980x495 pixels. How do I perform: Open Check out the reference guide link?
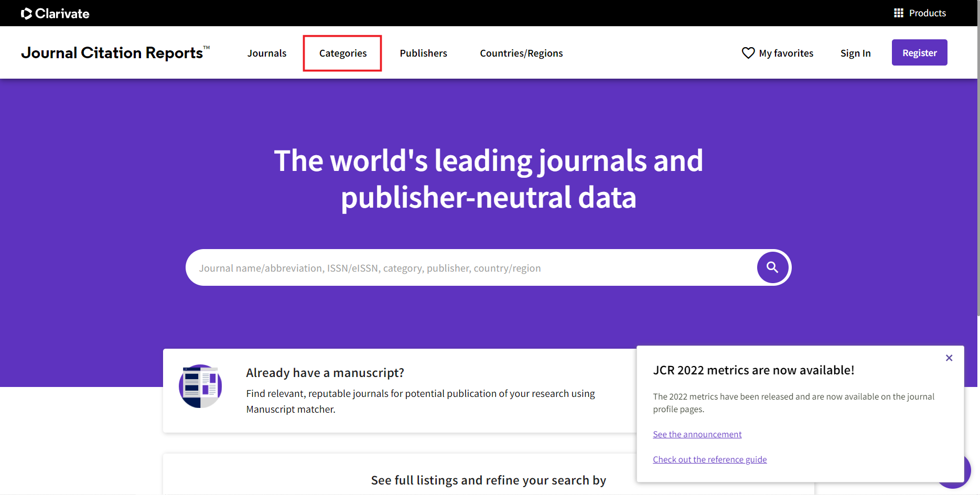710,459
